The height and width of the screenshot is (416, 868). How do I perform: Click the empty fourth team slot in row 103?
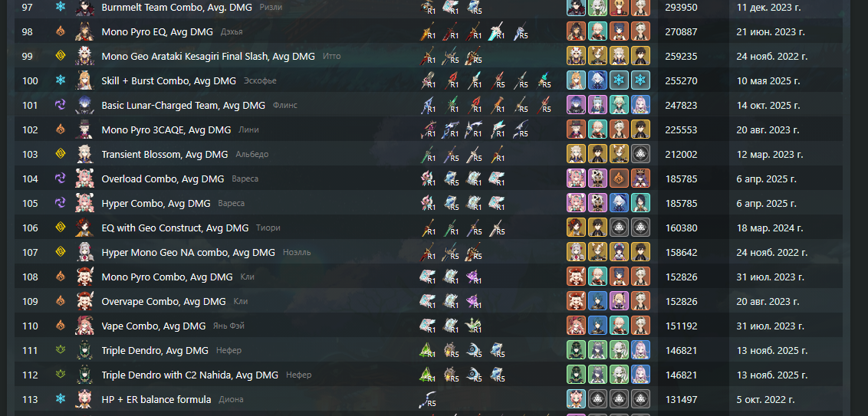click(640, 154)
